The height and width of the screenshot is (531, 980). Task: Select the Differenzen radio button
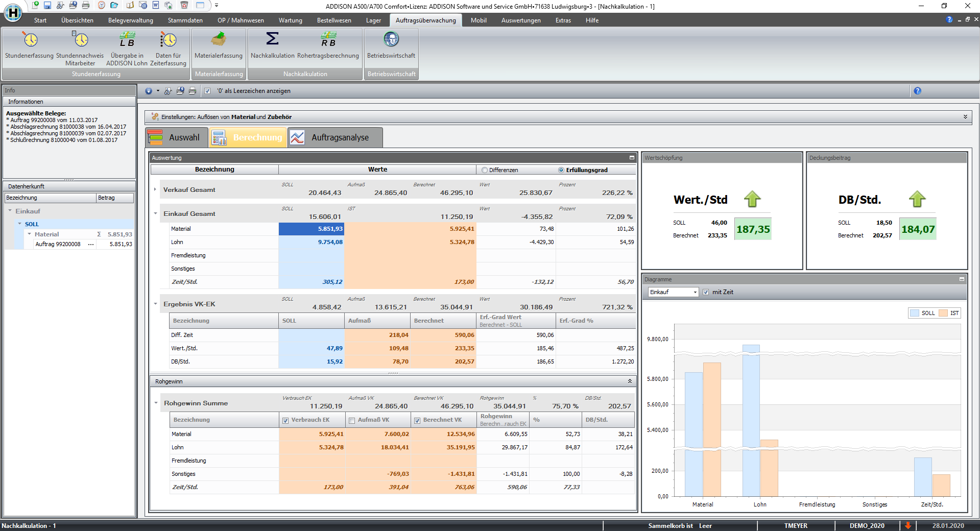click(x=485, y=170)
